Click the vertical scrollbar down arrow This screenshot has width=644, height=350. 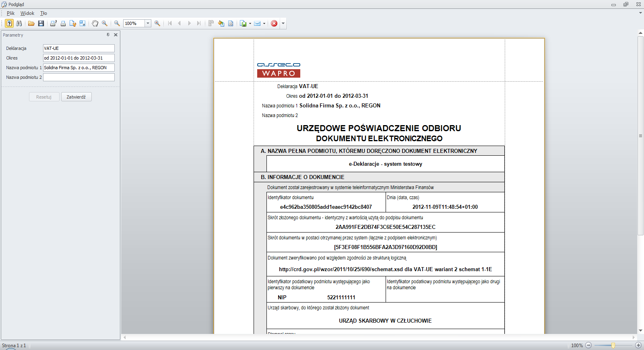click(640, 331)
